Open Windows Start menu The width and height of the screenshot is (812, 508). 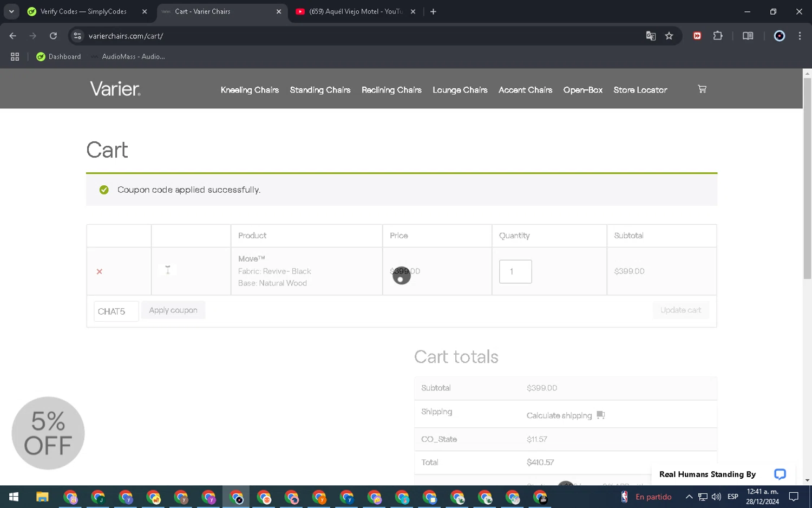pos(14,497)
